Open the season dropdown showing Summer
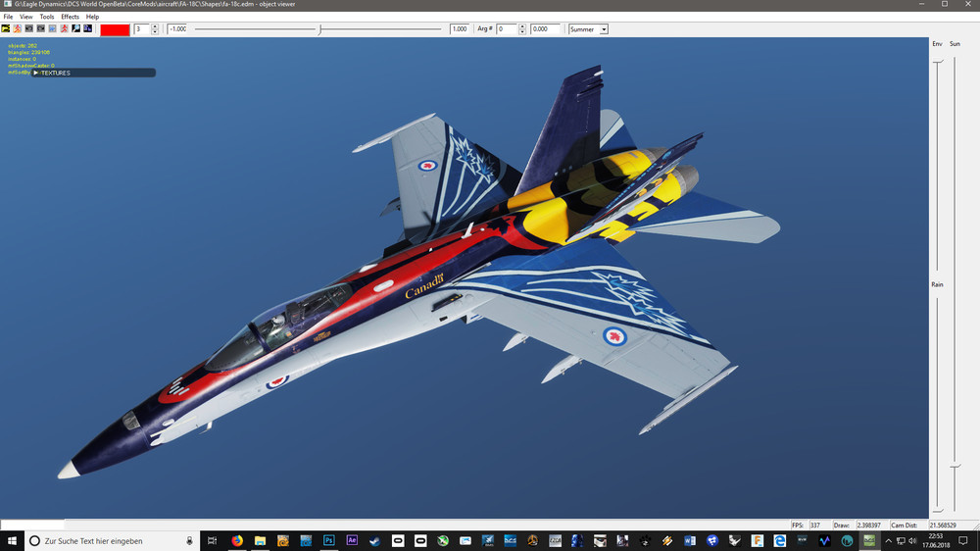The width and height of the screenshot is (980, 551). click(588, 29)
